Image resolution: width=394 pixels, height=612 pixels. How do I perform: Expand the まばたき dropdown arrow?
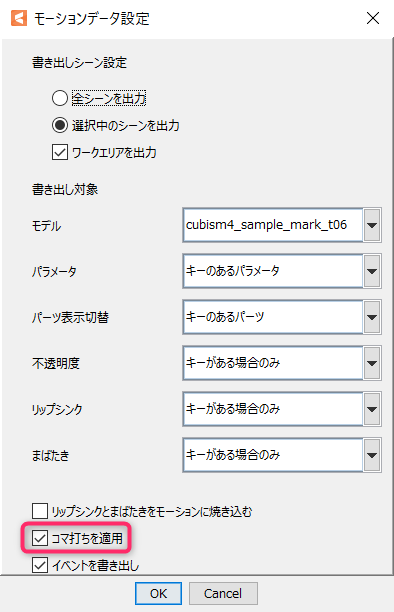[x=372, y=455]
